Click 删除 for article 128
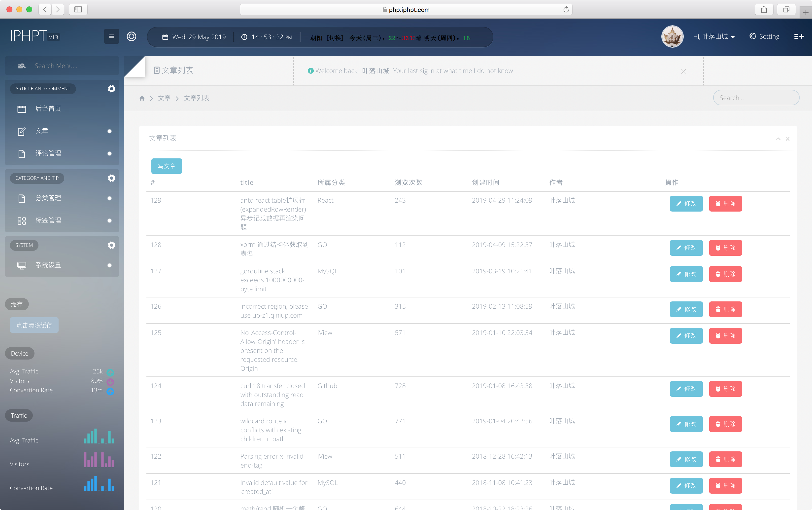The image size is (812, 510). pyautogui.click(x=725, y=248)
